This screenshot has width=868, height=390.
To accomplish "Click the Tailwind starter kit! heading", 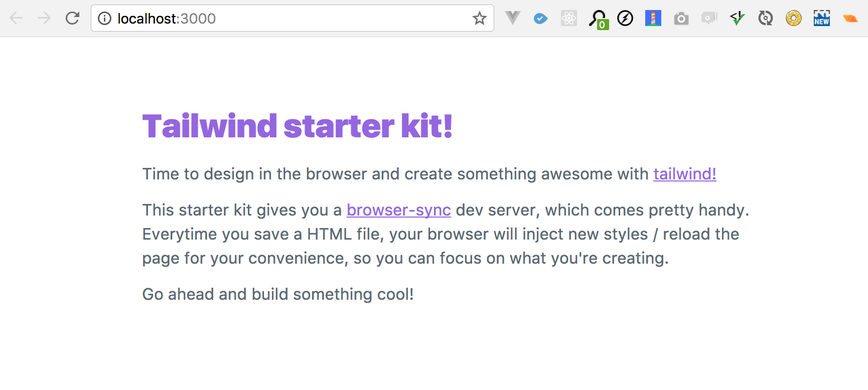I will click(x=298, y=126).
